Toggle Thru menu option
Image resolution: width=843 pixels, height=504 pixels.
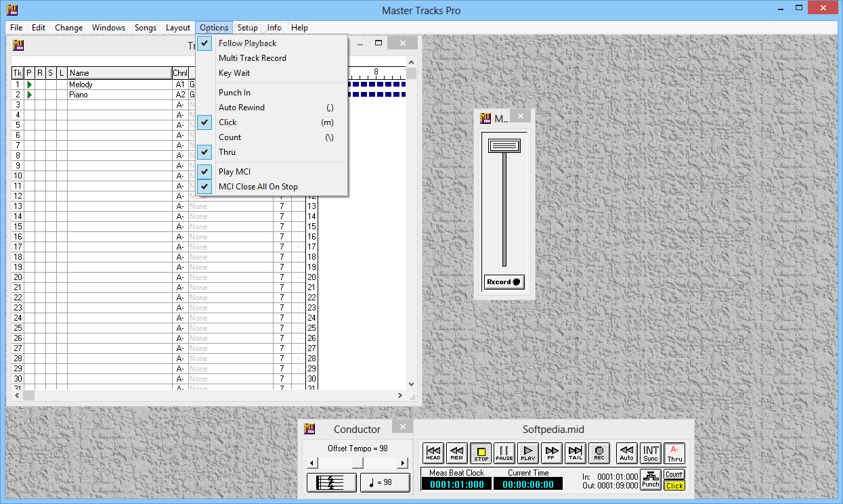tap(272, 152)
